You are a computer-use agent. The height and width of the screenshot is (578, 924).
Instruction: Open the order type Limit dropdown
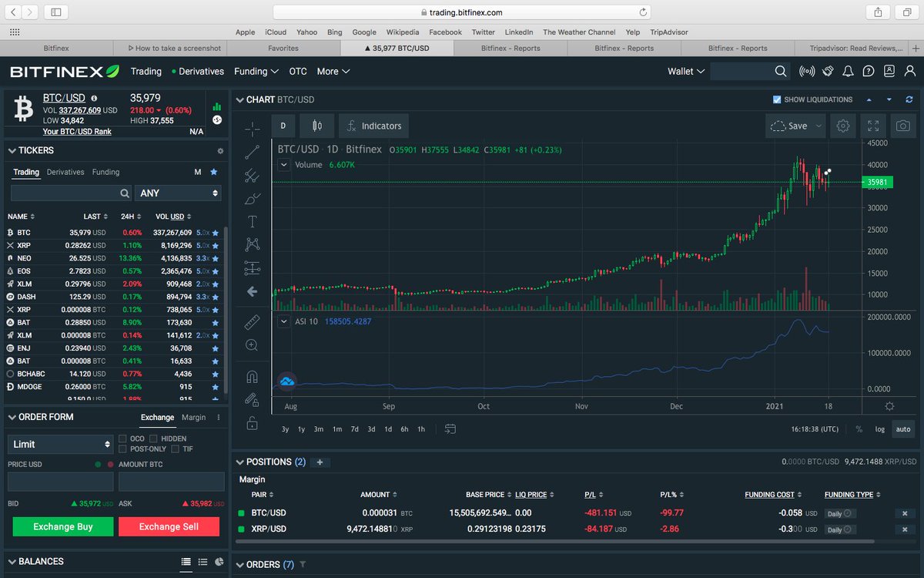pyautogui.click(x=61, y=444)
